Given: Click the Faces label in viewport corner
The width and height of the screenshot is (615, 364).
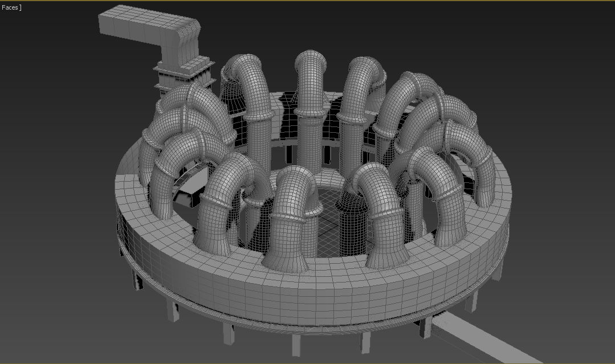Looking at the screenshot, I should tap(10, 7).
